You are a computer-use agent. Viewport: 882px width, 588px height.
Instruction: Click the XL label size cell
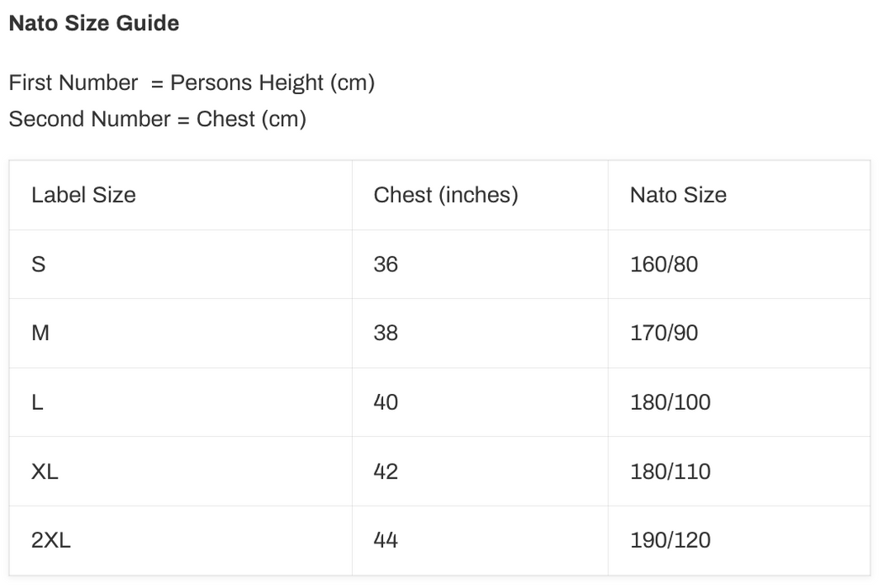pos(45,471)
